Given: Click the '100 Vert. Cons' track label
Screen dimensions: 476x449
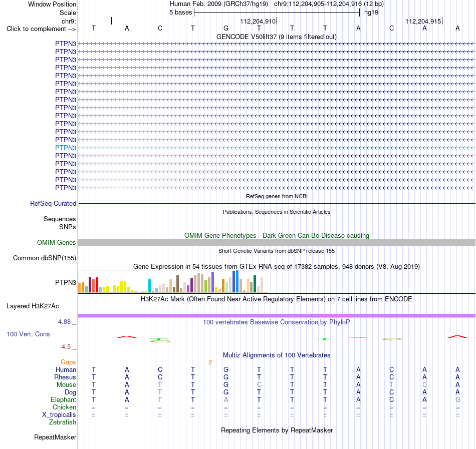Looking at the screenshot, I should [28, 334].
